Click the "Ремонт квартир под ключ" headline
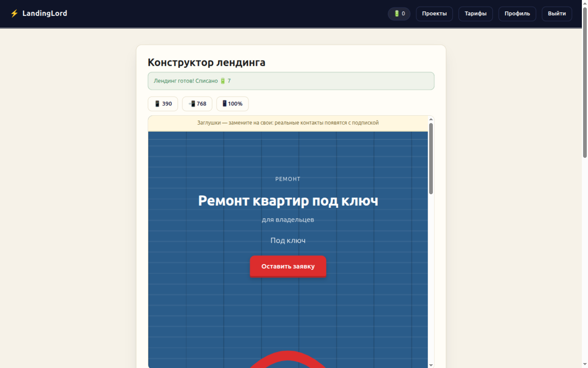 pos(288,201)
